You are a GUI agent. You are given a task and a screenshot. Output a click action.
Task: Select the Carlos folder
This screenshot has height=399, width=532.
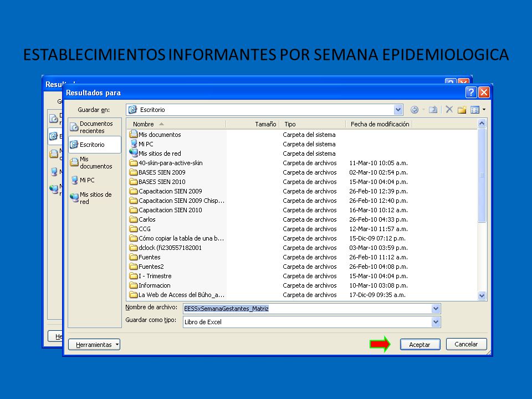point(142,219)
